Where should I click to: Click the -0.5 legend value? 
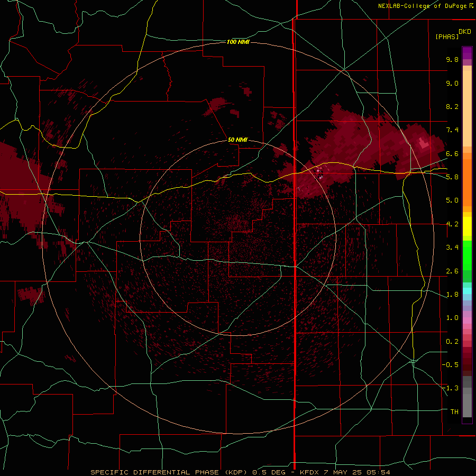[x=450, y=364]
